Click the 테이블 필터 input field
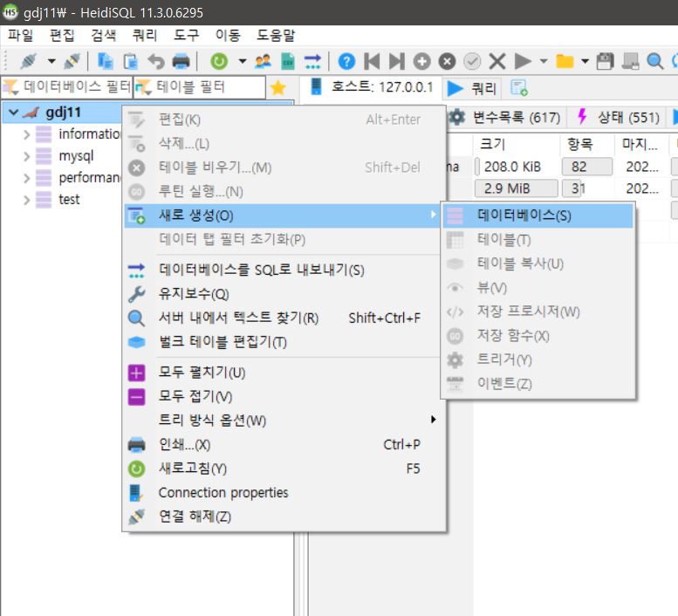The height and width of the screenshot is (616, 678). pyautogui.click(x=200, y=87)
